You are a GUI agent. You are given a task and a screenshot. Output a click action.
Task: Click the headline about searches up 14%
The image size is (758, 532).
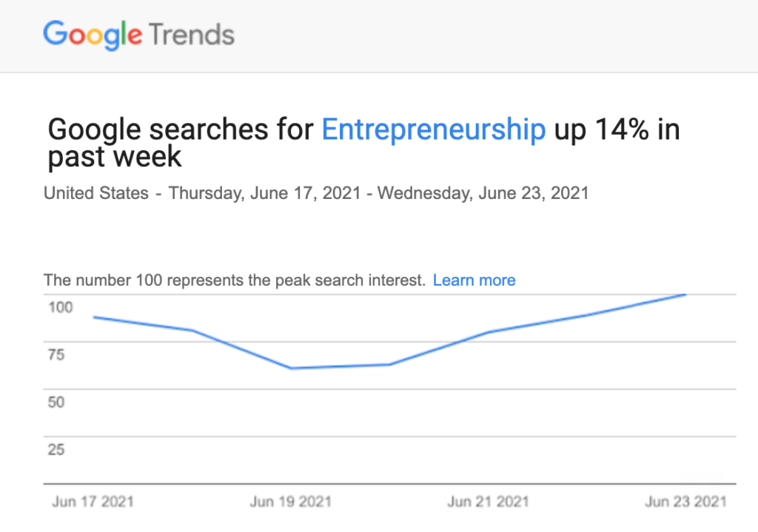[x=363, y=142]
